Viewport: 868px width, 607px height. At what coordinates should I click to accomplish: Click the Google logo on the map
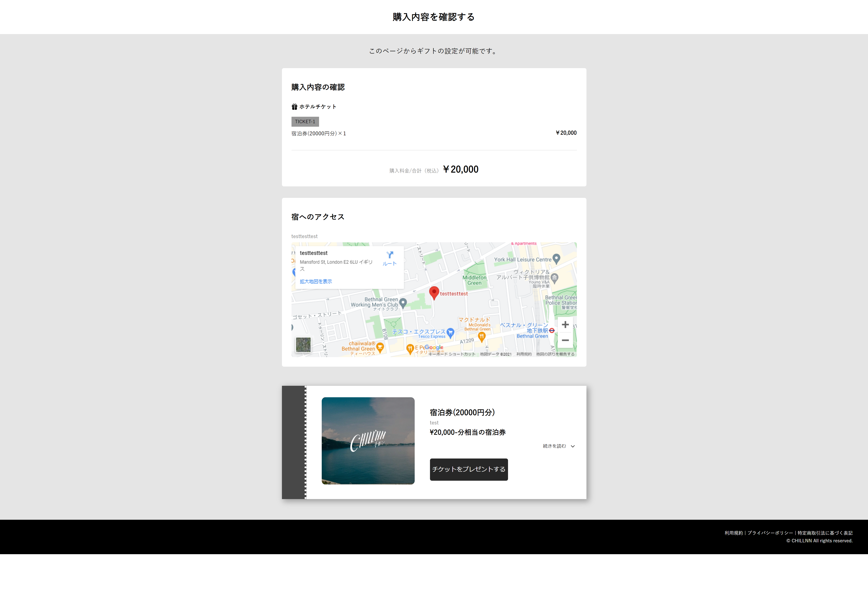tap(434, 347)
